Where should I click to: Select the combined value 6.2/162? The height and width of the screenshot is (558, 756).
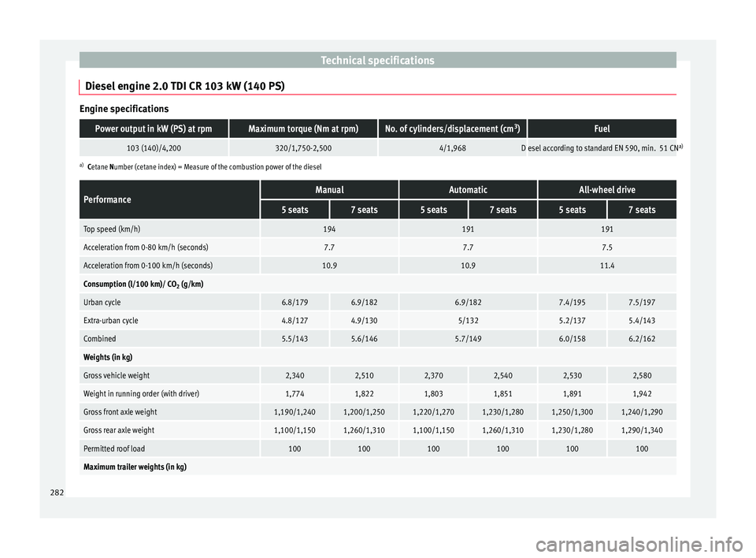pyautogui.click(x=642, y=339)
